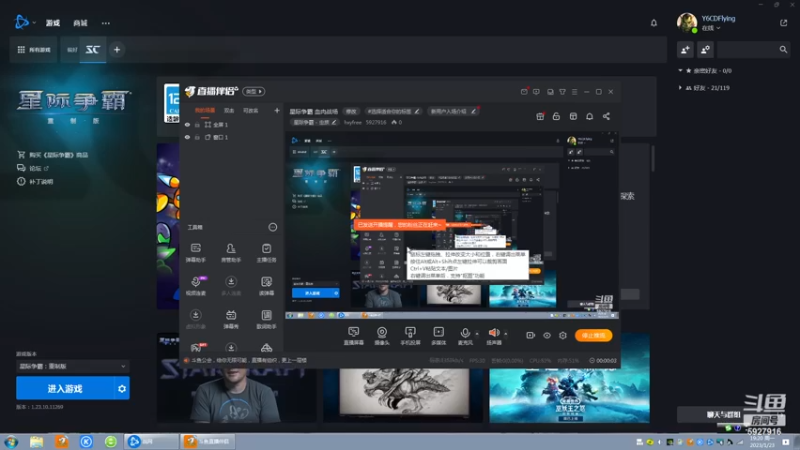
Task: Toggle visibility of 全屏 1 source
Action: (x=187, y=124)
